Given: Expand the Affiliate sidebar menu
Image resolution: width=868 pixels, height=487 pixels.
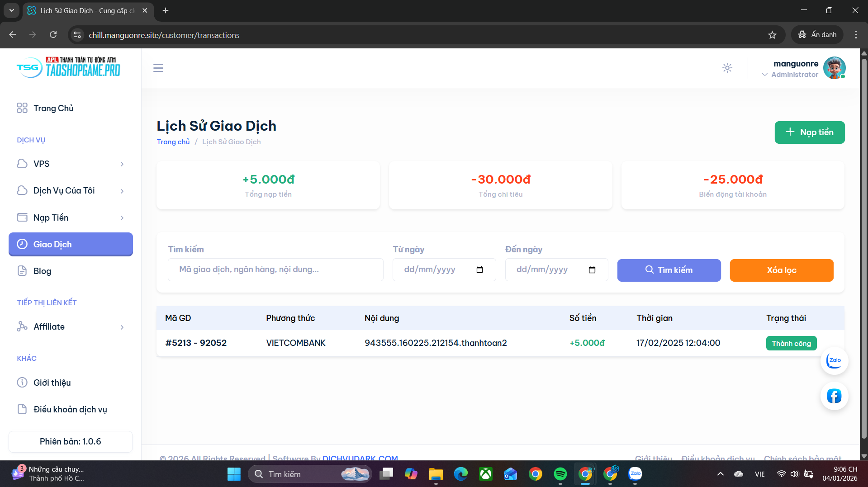Looking at the screenshot, I should pos(71,327).
